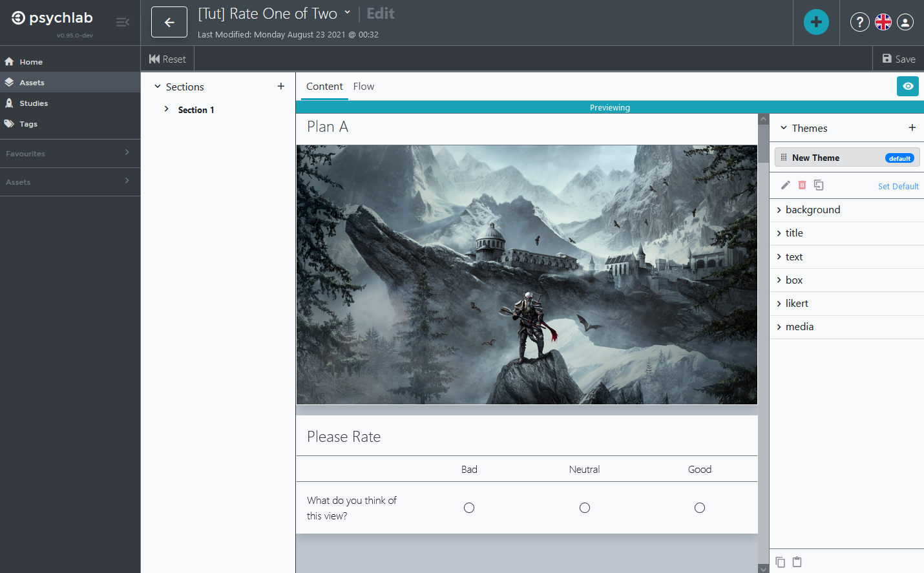Image resolution: width=924 pixels, height=573 pixels.
Task: Collapse the psychlab sidebar with the collapse icon
Action: (123, 21)
